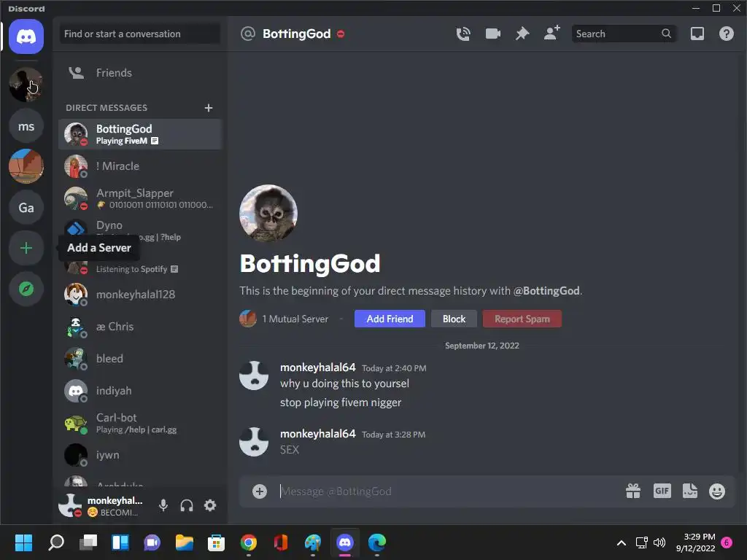The image size is (747, 560).
Task: Open the Carl-bot conversation
Action: click(140, 423)
